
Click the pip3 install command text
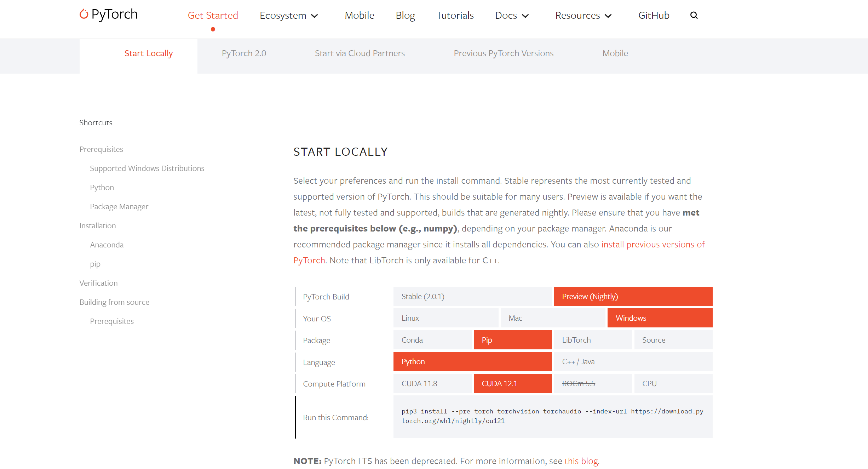click(x=552, y=416)
